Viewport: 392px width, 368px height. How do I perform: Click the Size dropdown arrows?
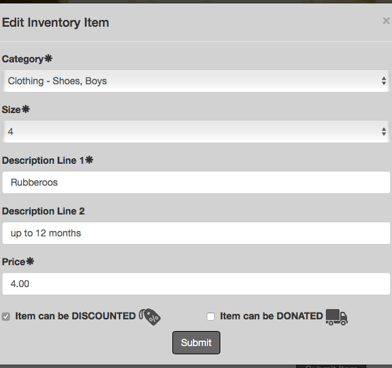(x=384, y=131)
